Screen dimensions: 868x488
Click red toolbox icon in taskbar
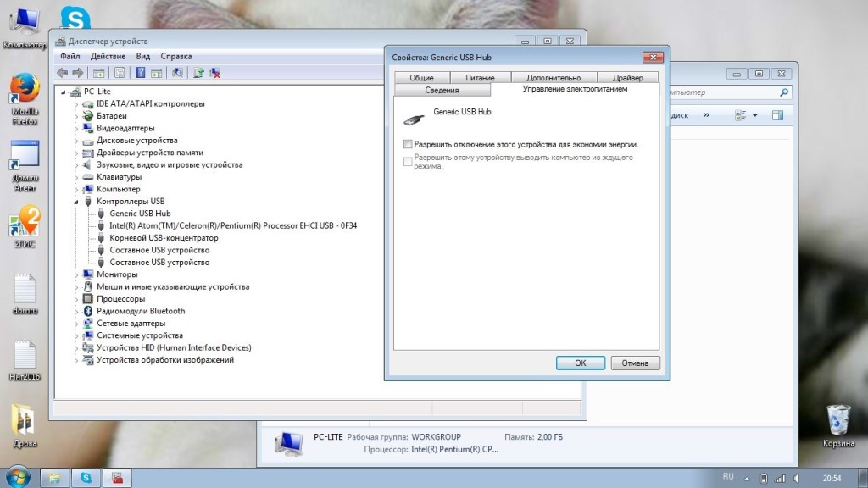click(x=118, y=478)
